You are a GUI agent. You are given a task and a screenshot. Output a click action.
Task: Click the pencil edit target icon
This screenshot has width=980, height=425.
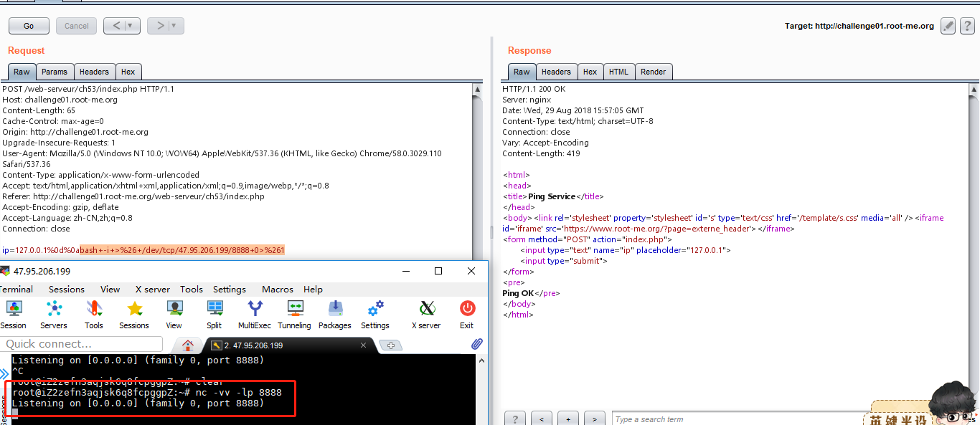[x=948, y=26]
